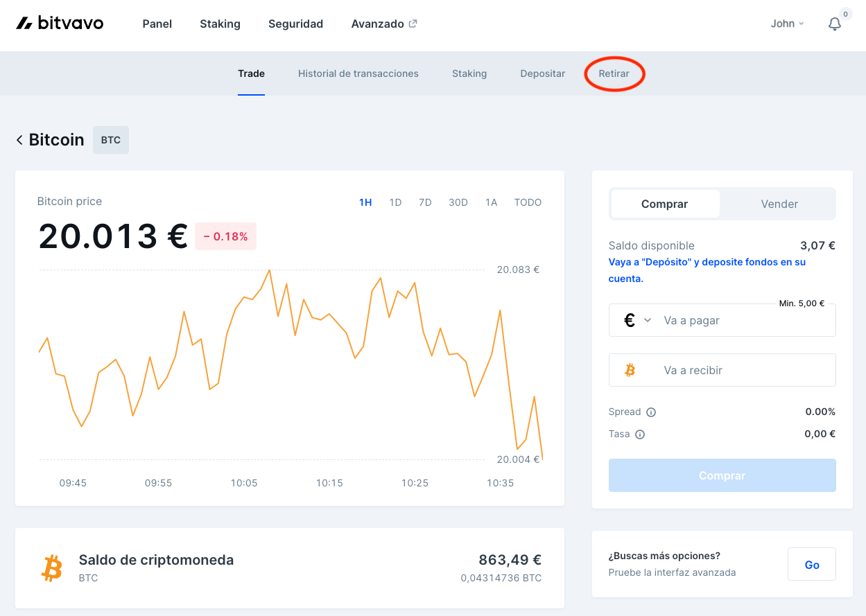This screenshot has width=866, height=616.
Task: Click the Spread info icon
Action: [651, 412]
